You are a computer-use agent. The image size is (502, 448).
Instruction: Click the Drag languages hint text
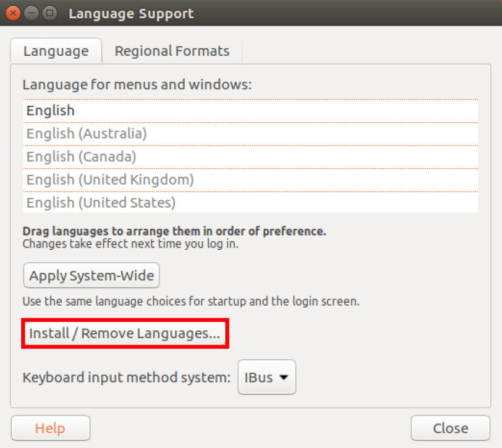pos(174,232)
